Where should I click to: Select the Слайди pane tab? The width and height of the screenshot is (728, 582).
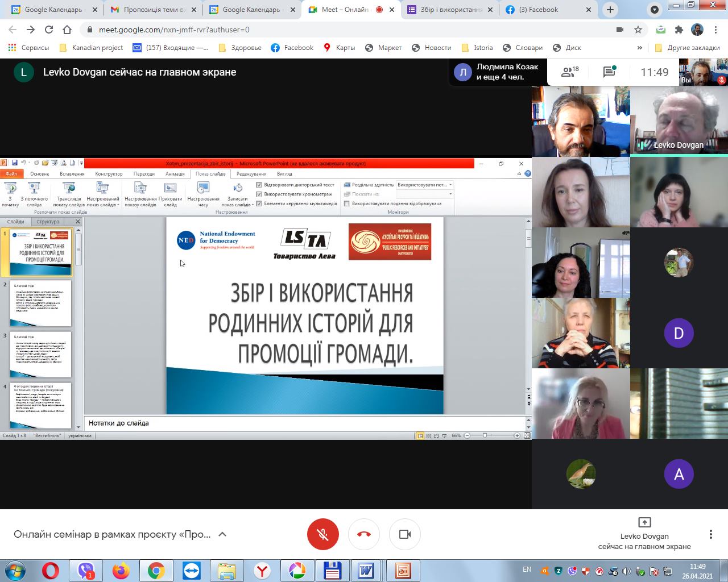(15, 222)
